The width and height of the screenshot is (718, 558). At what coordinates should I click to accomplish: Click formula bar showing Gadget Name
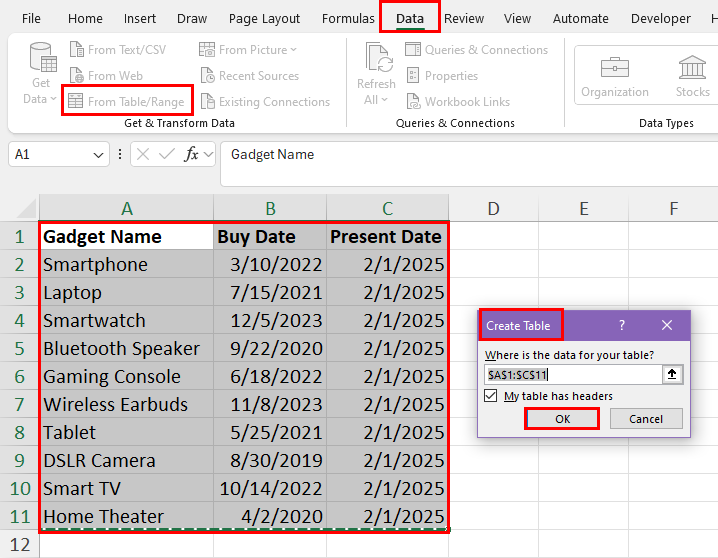tap(469, 163)
